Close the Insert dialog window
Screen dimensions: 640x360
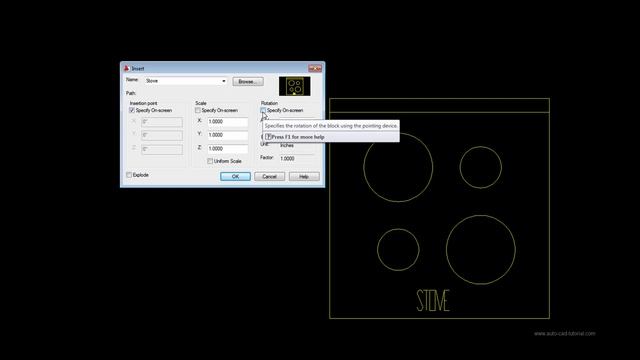[x=315, y=68]
